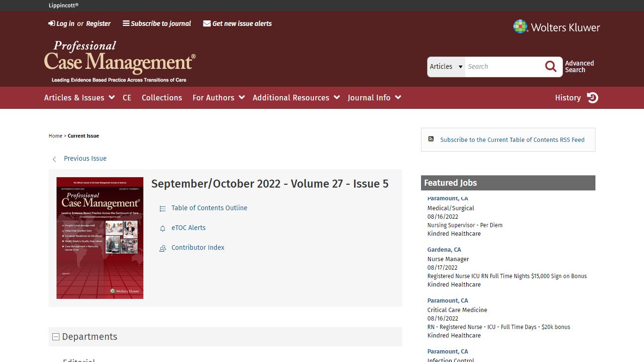Click the Featured Jobs heading
The image size is (644, 362).
tap(450, 183)
